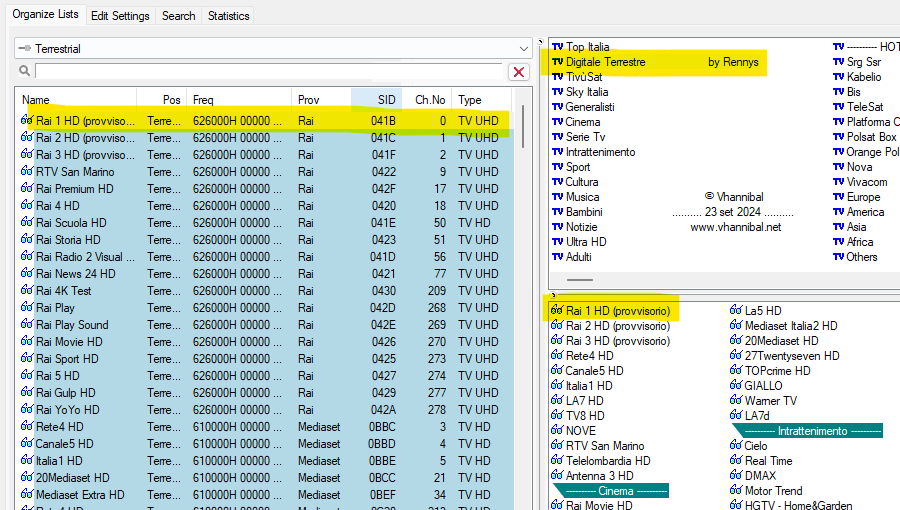Select Motor Trend in bouquet channels

pos(774,490)
